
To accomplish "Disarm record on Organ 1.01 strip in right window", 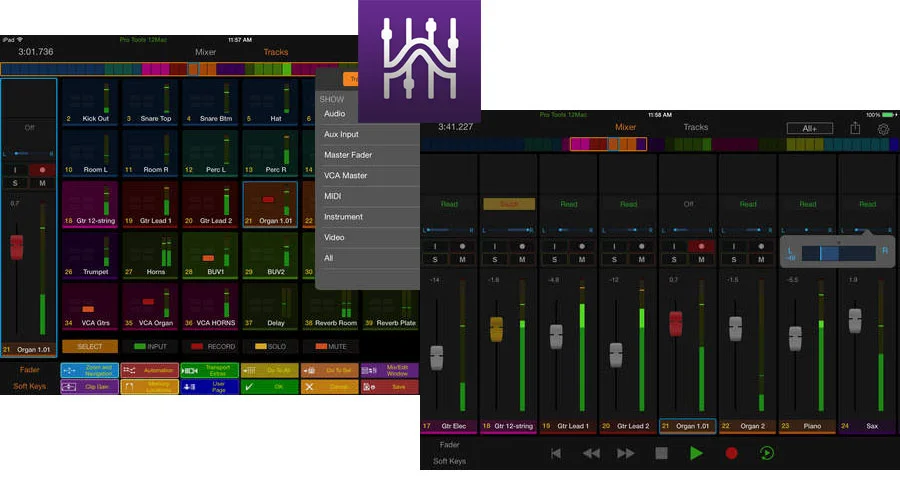I will point(701,246).
